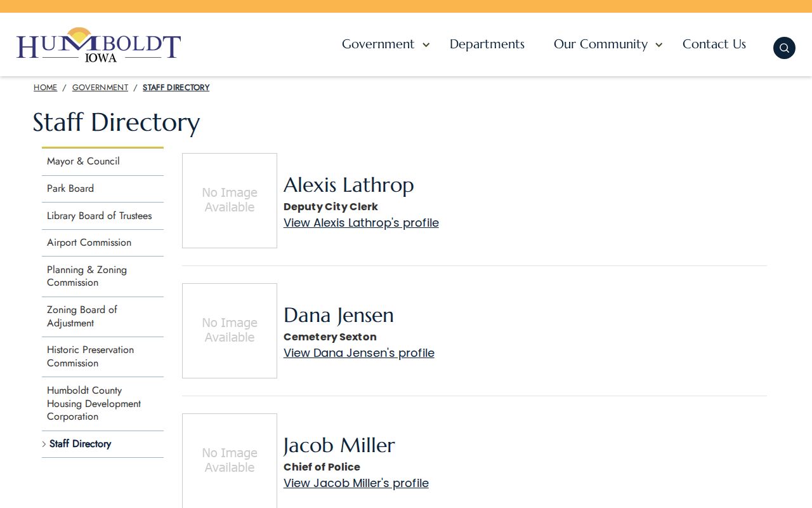Select Park Board in sidebar

103,189
